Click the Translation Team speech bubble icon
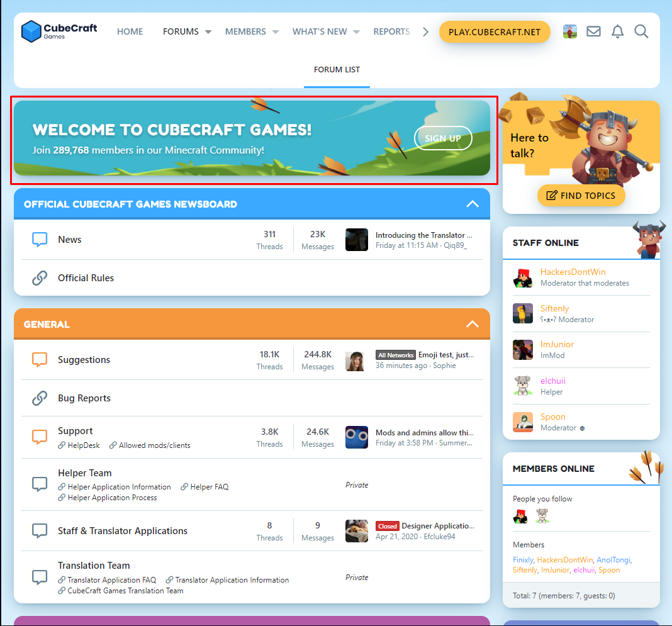Image resolution: width=672 pixels, height=626 pixels. click(x=40, y=577)
